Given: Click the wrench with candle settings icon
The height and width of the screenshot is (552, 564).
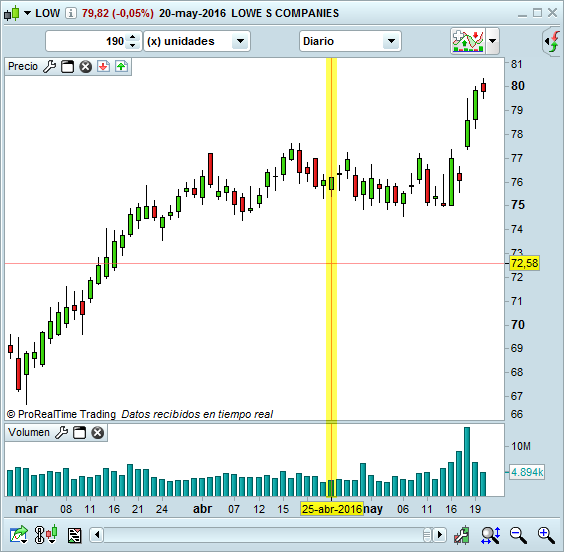Looking at the screenshot, I should coord(462,535).
